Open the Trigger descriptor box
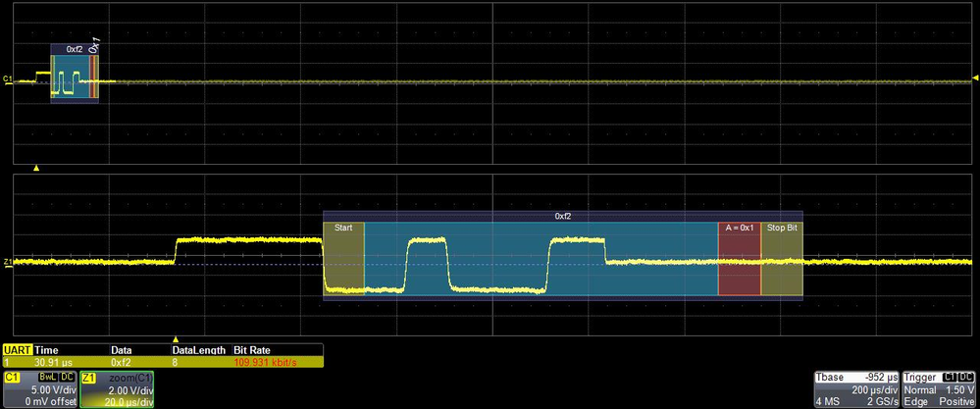This screenshot has height=409, width=980. click(939, 389)
